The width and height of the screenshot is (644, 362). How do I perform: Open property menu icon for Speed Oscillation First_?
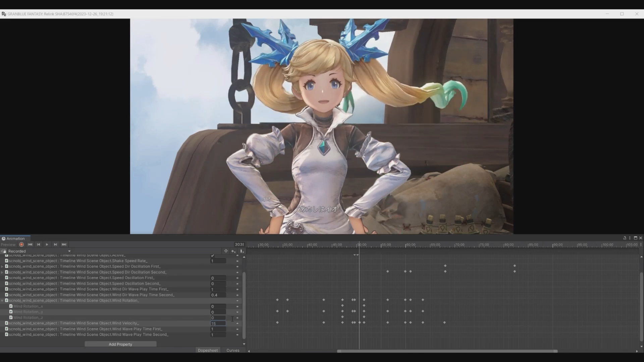[x=237, y=278]
